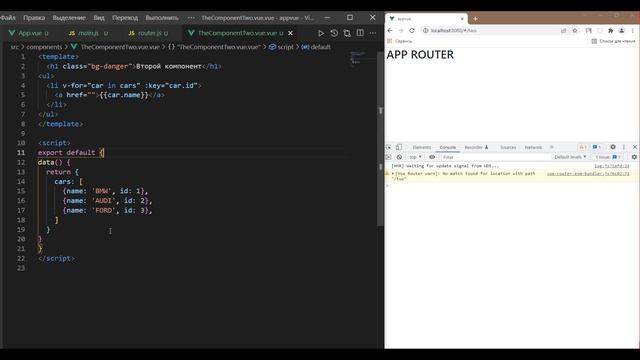Image resolution: width=640 pixels, height=360 pixels.
Task: Click the DevTools warnings count badge
Action: [582, 147]
